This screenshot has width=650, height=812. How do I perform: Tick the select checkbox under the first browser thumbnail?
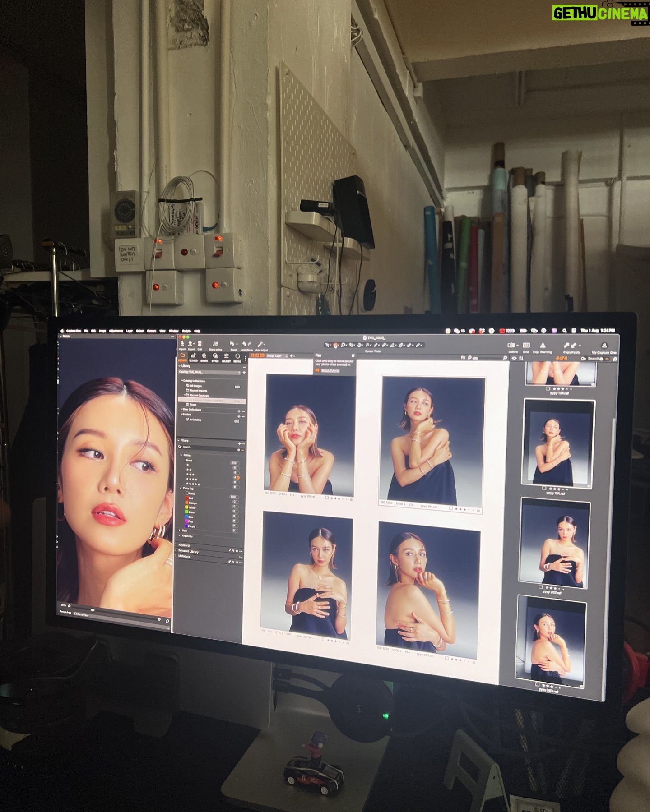point(548,388)
